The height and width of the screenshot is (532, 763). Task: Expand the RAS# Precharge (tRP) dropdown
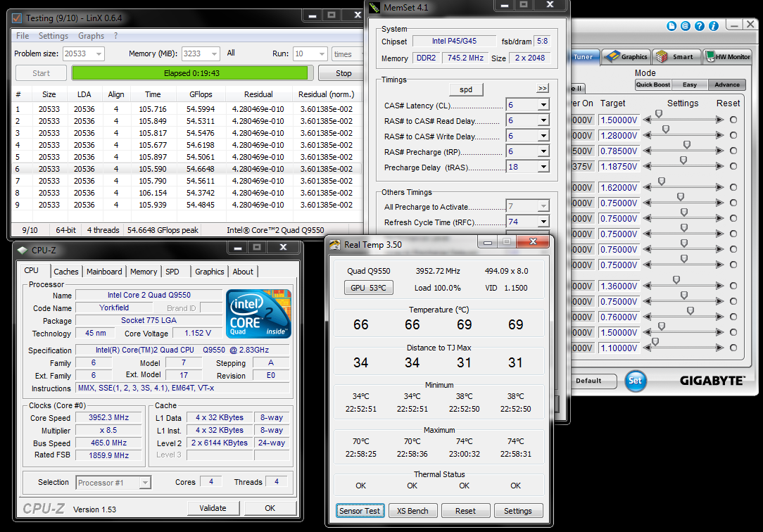coord(543,152)
